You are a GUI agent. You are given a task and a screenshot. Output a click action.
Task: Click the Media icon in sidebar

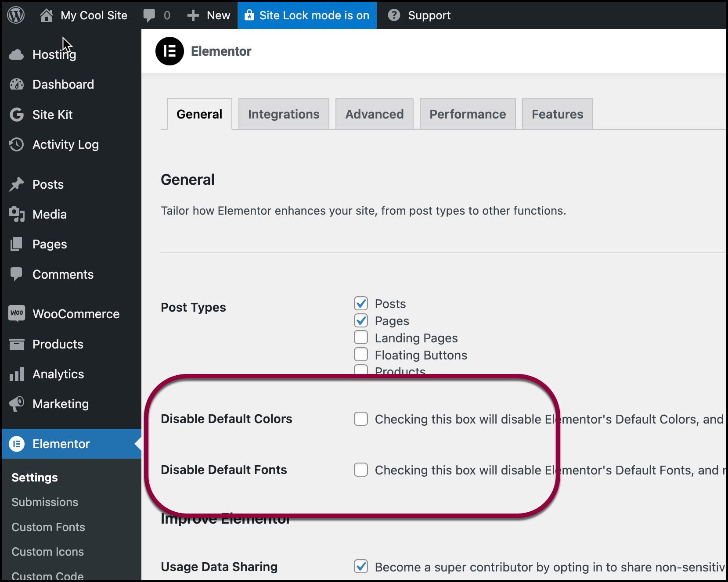pos(17,214)
